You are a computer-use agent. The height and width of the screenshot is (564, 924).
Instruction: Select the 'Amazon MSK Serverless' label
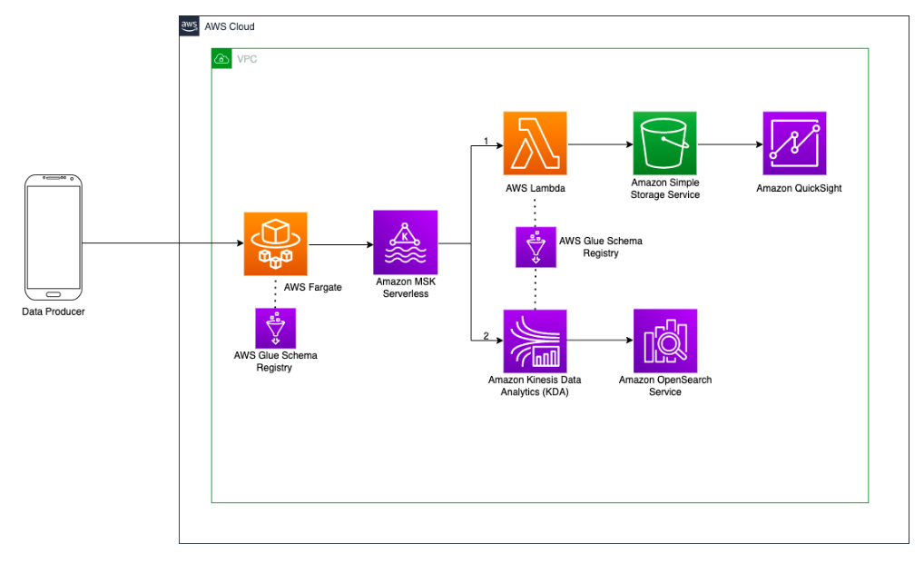point(405,288)
